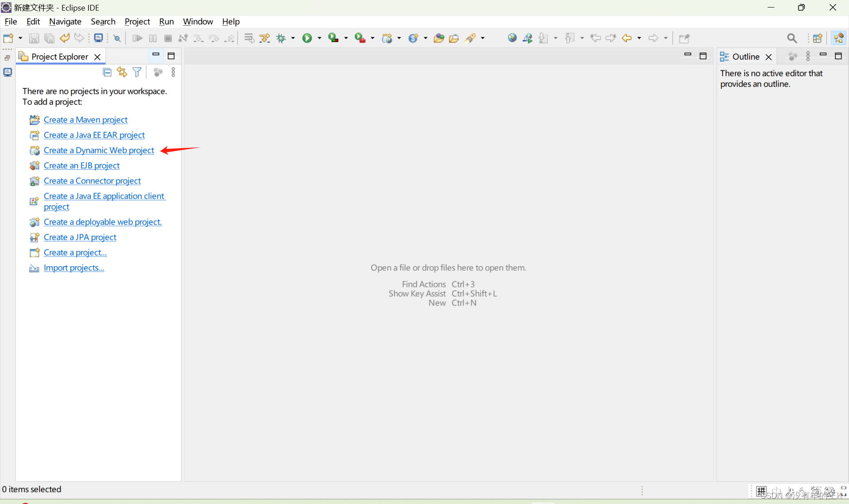Open the Search flashlight dropdown arrow
Viewport: 849px width, 504px height.
tap(483, 38)
